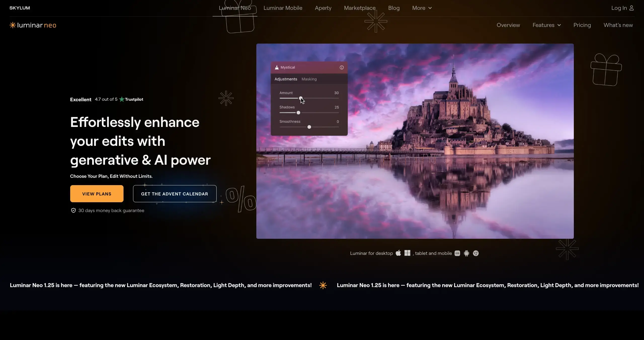Click the Trustpilot star logo
Screen dimensions: 644x340
[x=122, y=99]
